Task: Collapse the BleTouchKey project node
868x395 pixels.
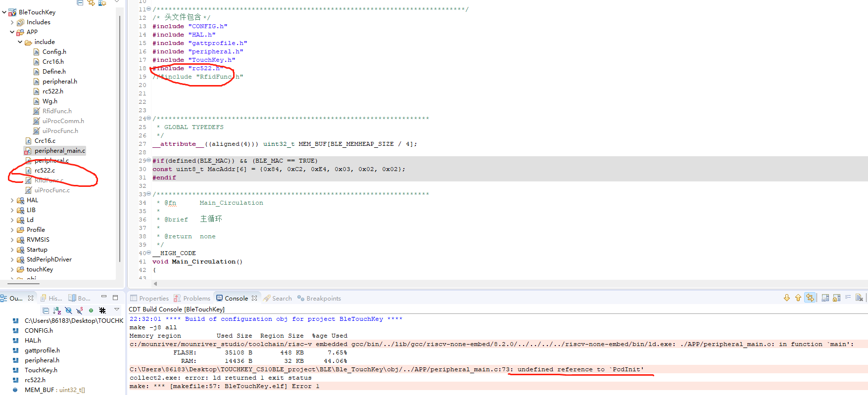Action: [x=4, y=12]
